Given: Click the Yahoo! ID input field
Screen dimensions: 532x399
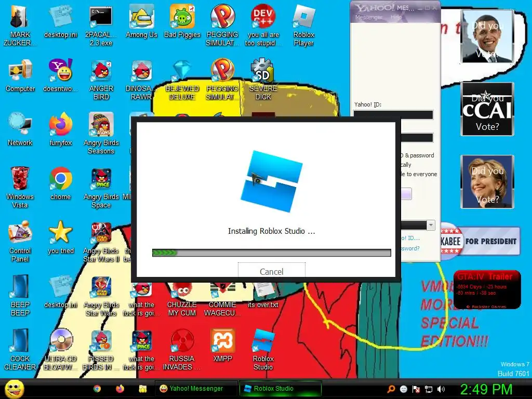Looking at the screenshot, I should [393, 115].
